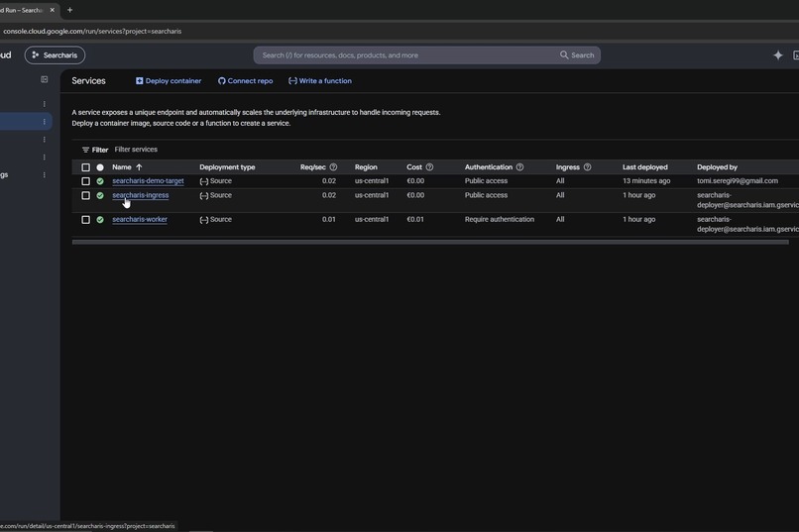Click the browser address bar URL
799x532 pixels.
(92, 31)
